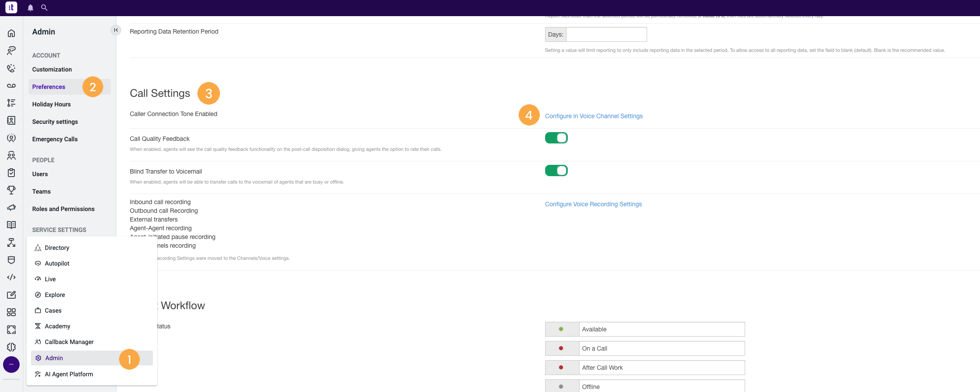Click the screen capture icon in sidebar

(11, 330)
